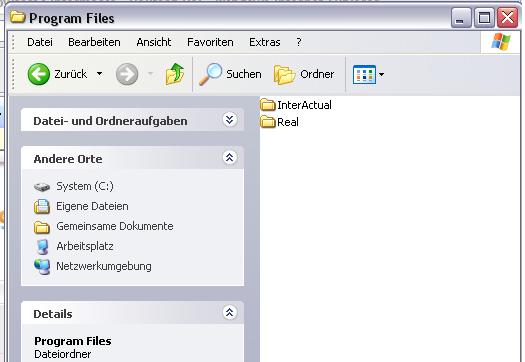
Task: Select the InterActual folder icon
Action: pos(268,105)
